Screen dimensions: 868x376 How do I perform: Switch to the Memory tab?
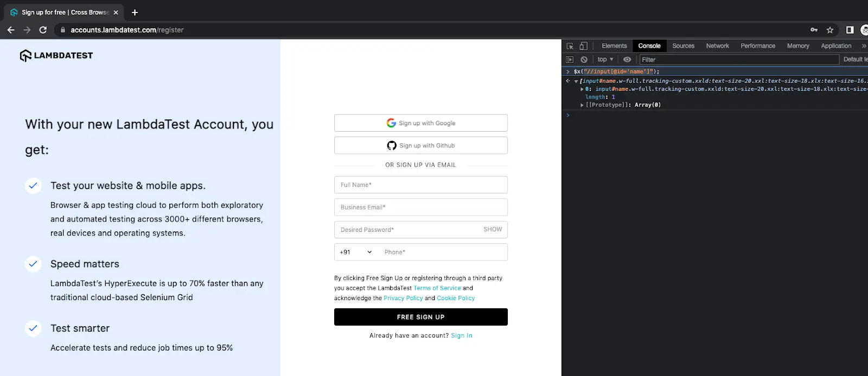(798, 46)
